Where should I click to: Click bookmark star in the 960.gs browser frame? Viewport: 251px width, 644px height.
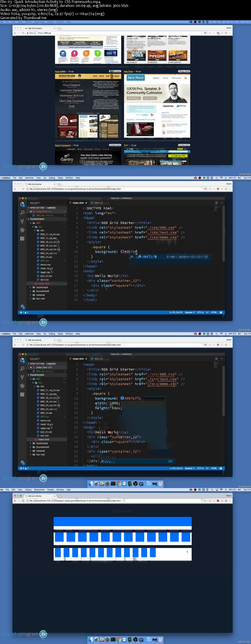point(205,33)
